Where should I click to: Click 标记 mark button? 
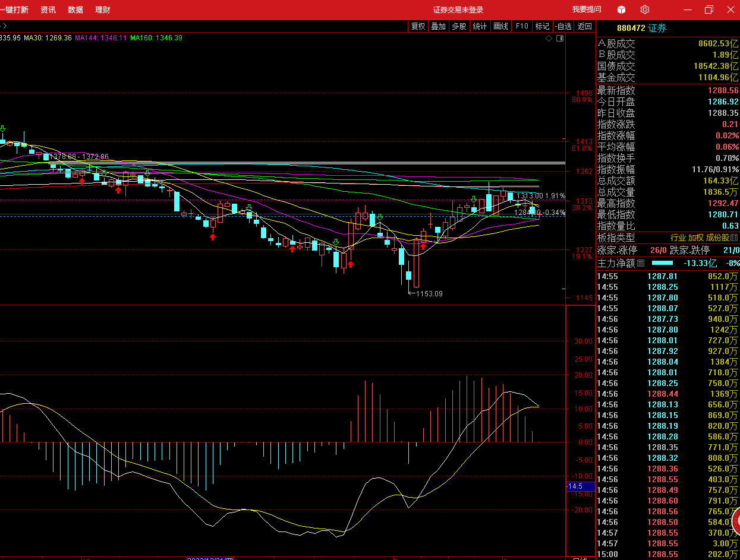542,26
